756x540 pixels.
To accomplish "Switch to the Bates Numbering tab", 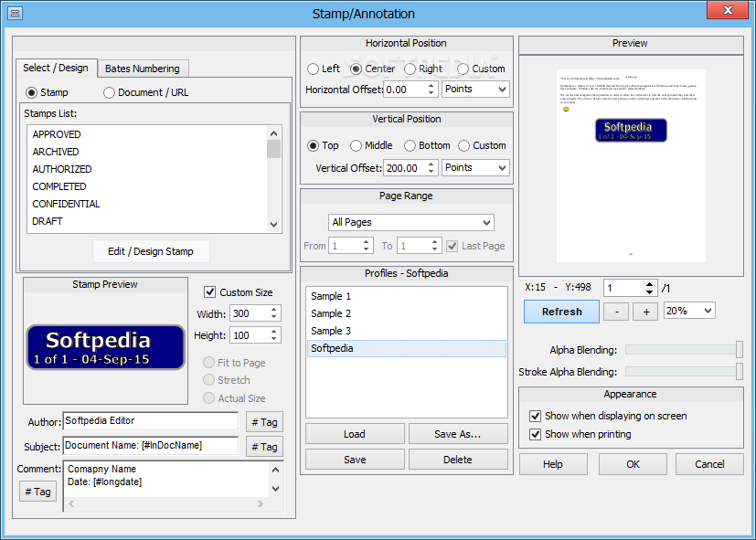I will point(143,69).
